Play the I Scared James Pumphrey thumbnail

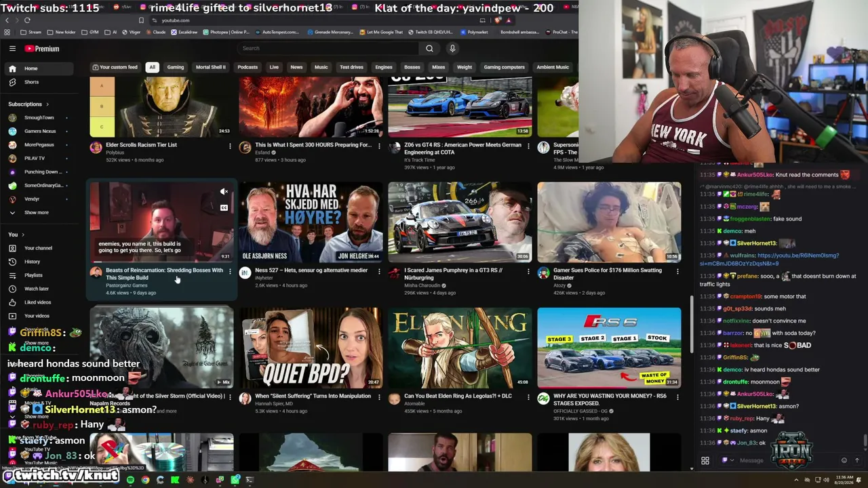pos(460,222)
